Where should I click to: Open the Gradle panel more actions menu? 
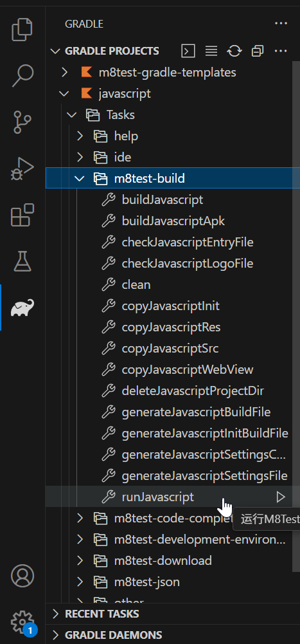281,23
